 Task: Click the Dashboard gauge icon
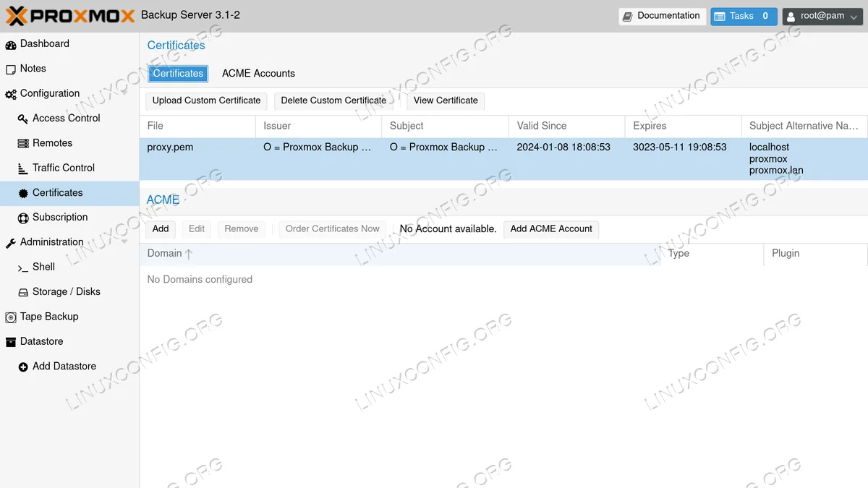pyautogui.click(x=11, y=44)
